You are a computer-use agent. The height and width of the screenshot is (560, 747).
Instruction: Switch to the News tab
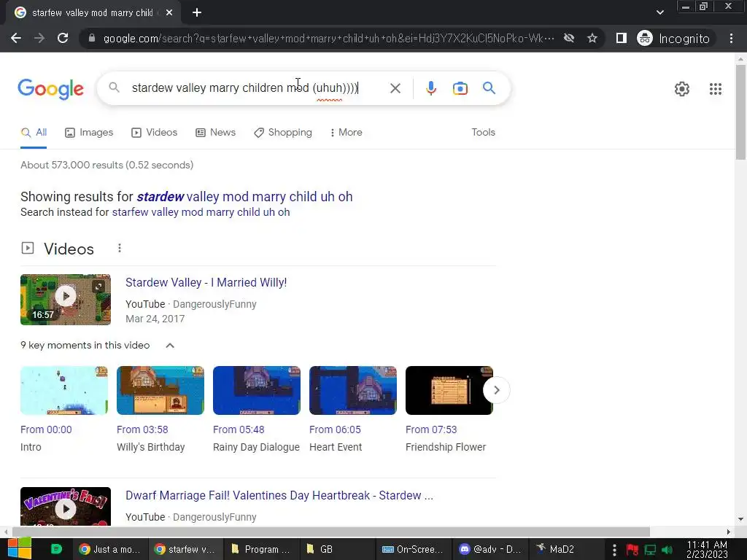216,133
